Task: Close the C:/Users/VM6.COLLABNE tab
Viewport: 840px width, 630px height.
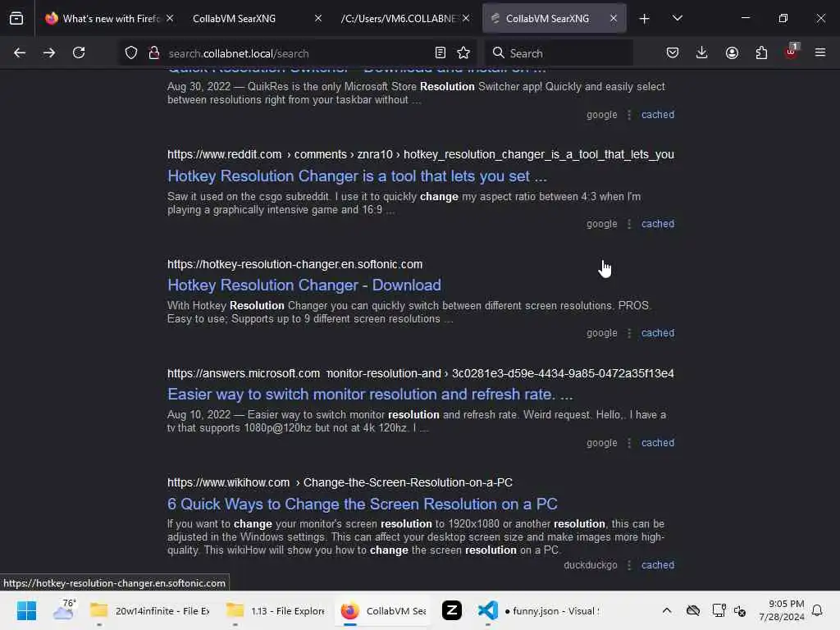Action: point(466,18)
